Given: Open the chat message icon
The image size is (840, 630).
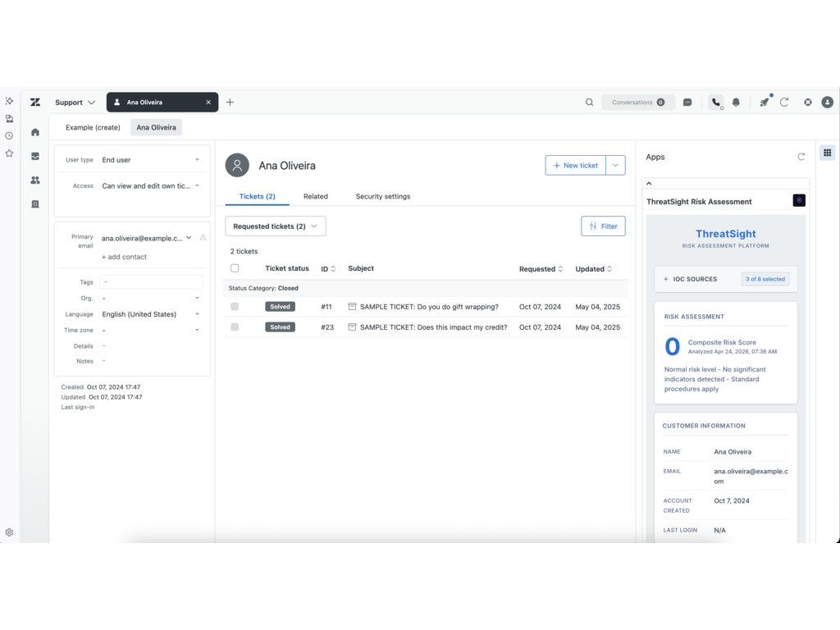Looking at the screenshot, I should click(687, 103).
